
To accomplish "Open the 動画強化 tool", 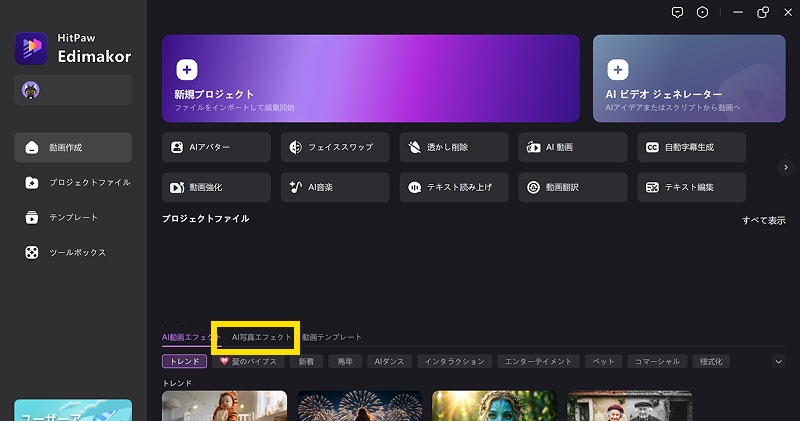I will [216, 187].
